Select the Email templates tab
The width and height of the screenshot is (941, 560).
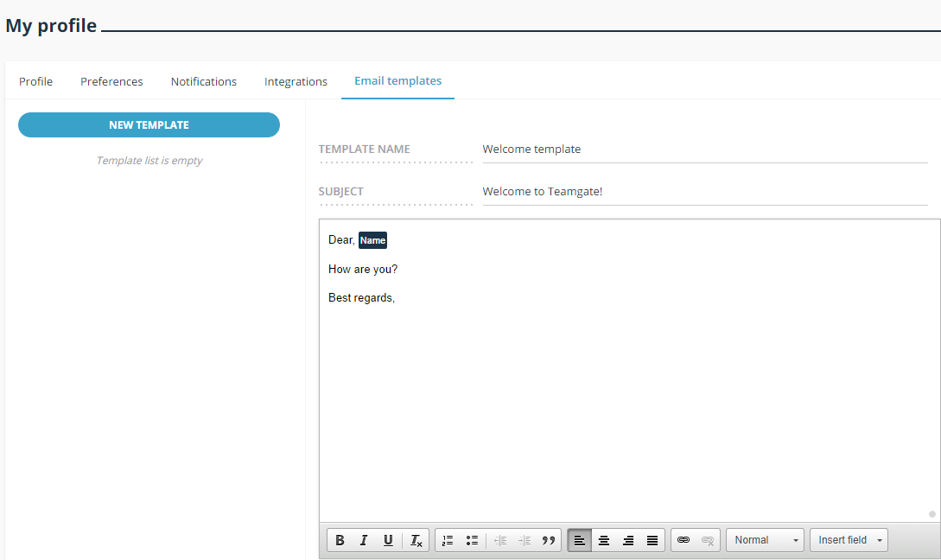397,81
